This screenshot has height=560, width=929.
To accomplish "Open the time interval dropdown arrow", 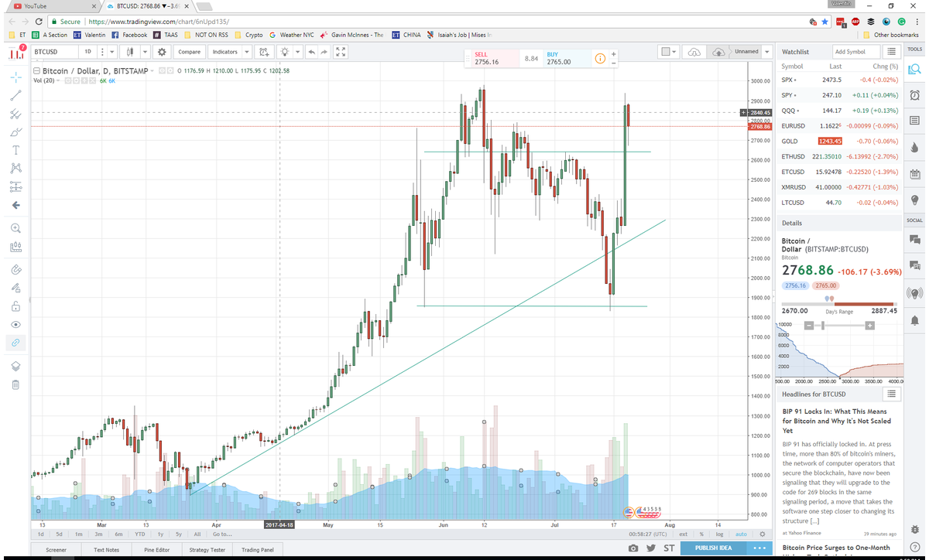I will click(x=111, y=52).
